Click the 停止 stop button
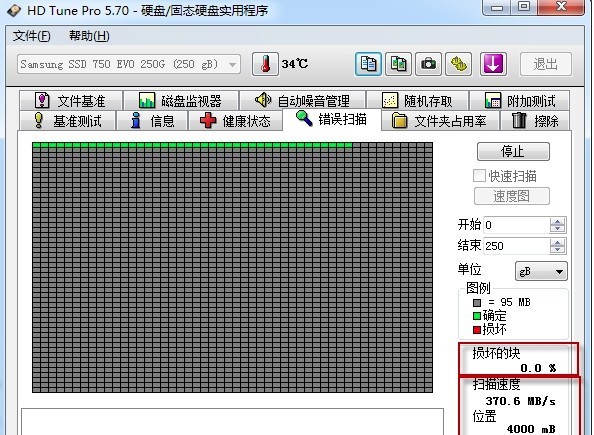This screenshot has width=594, height=435. click(513, 152)
